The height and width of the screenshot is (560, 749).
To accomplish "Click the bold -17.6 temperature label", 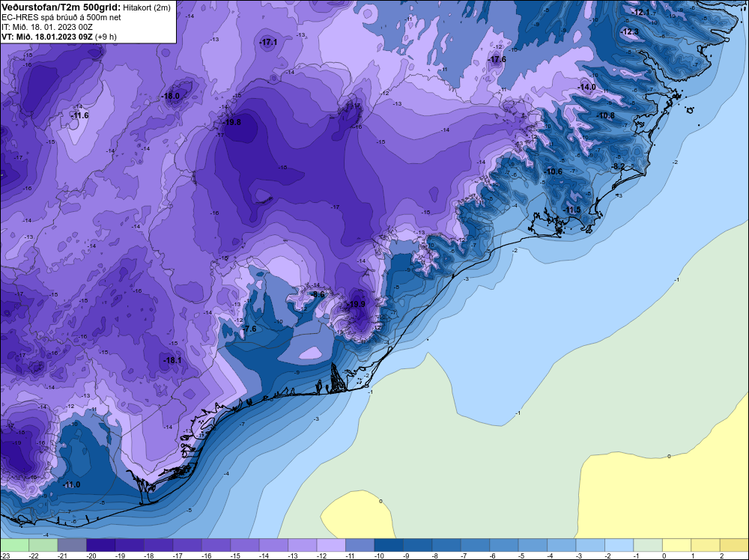I will pyautogui.click(x=497, y=59).
